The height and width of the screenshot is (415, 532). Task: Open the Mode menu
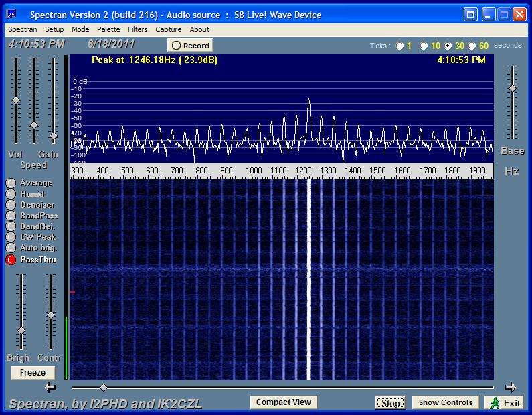coord(80,29)
